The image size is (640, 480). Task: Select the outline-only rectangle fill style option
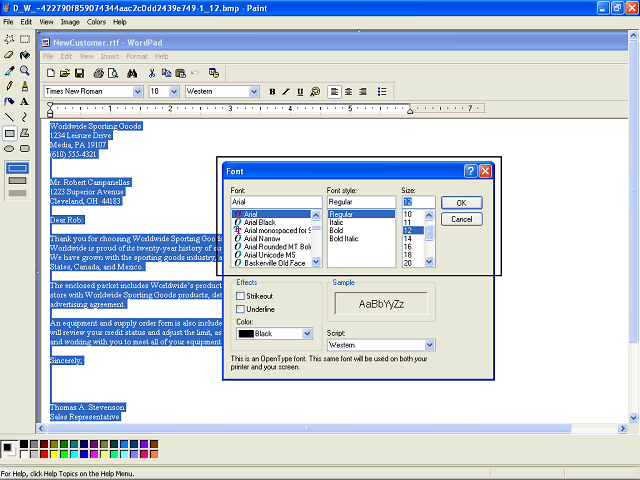18,168
